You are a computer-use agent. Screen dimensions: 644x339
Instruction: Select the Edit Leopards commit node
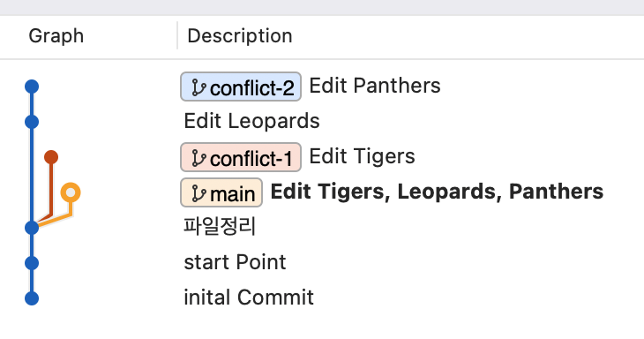click(32, 122)
